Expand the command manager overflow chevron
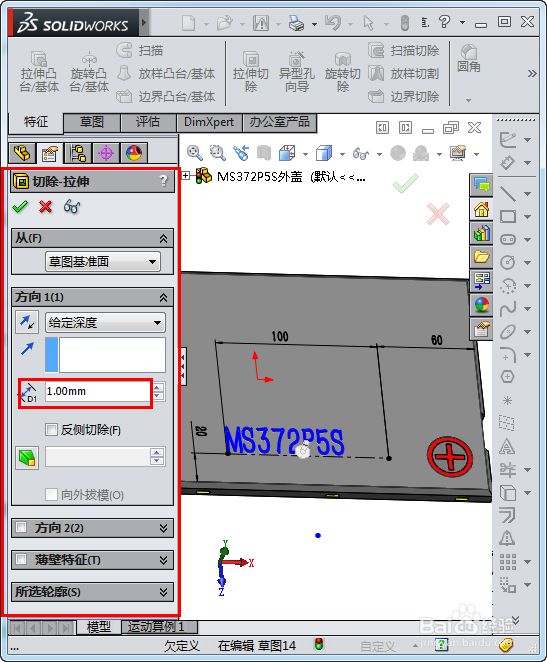 (532, 73)
